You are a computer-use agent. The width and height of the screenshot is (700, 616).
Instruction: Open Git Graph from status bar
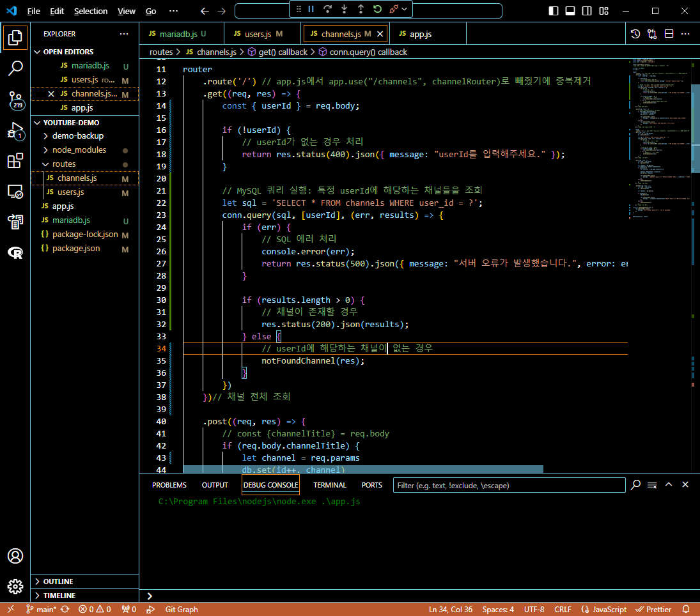182,610
